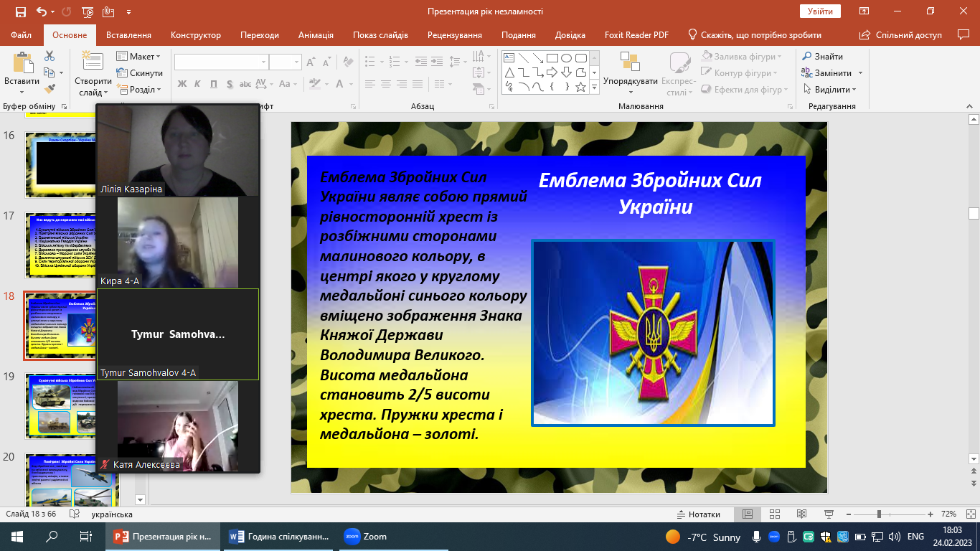Click Скинути to reset the slide
Screen dimensions: 980x551
140,73
